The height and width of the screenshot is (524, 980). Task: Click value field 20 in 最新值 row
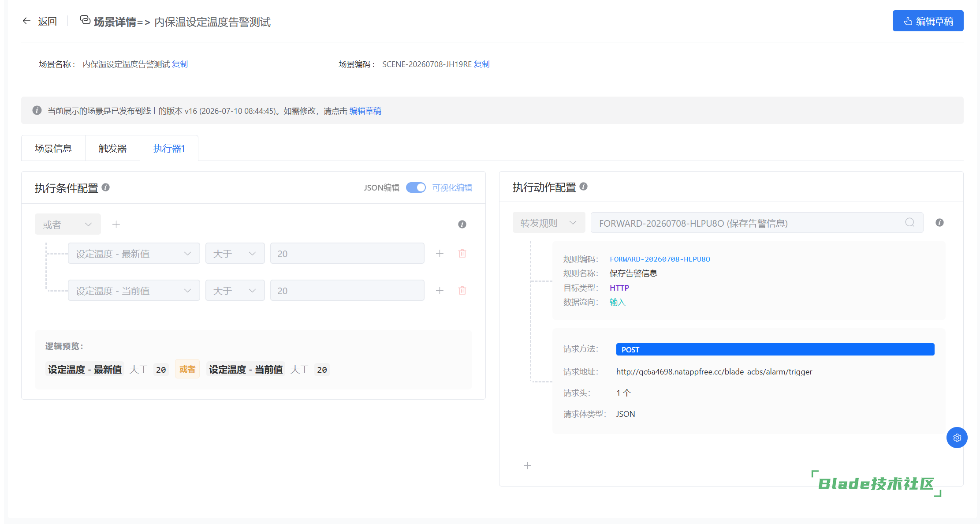(x=347, y=254)
